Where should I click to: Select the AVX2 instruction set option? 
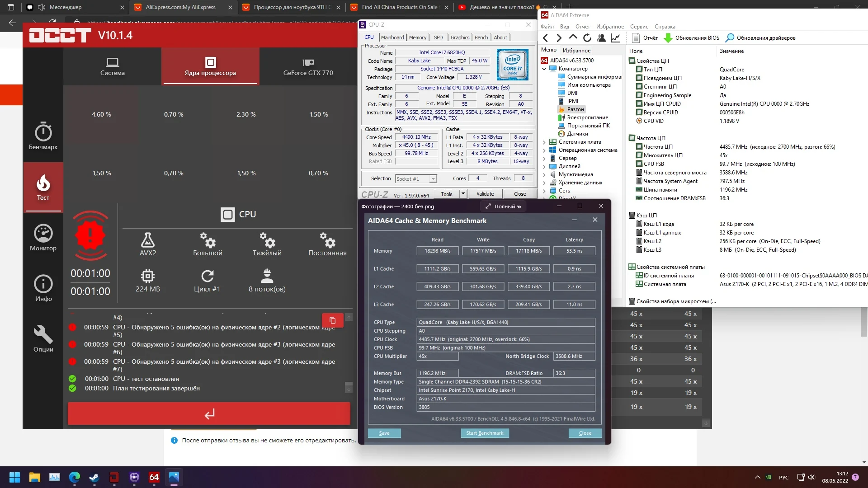pyautogui.click(x=148, y=244)
